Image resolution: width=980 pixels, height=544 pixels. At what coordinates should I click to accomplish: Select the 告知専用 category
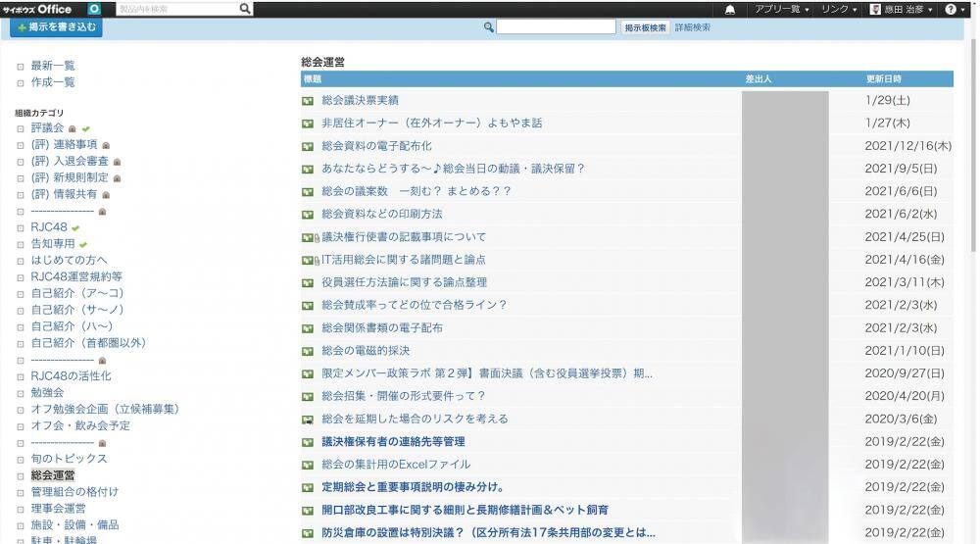[x=53, y=243]
